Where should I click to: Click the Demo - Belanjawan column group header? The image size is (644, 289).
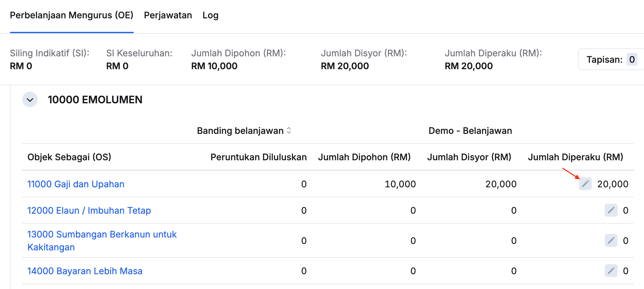click(x=470, y=131)
